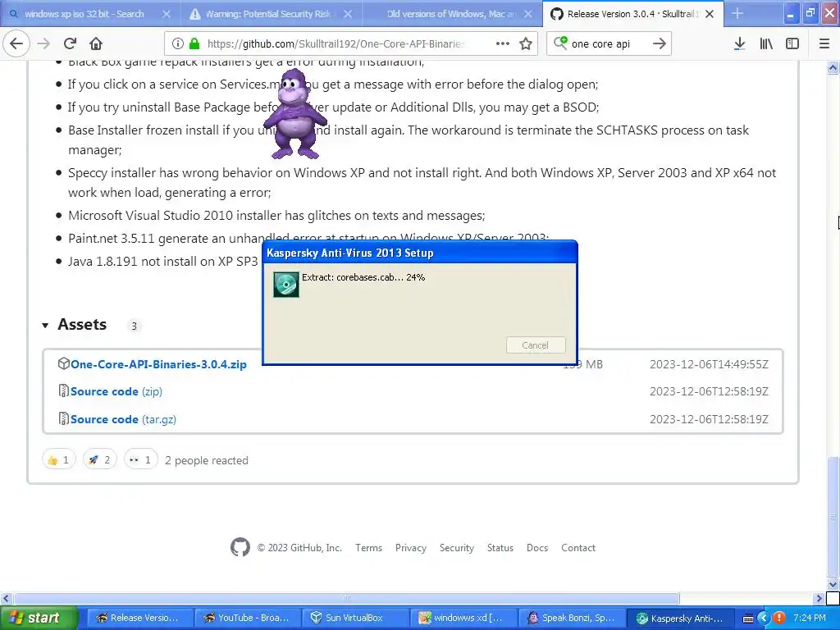
Task: Reload the current GitHub page
Action: coord(70,43)
